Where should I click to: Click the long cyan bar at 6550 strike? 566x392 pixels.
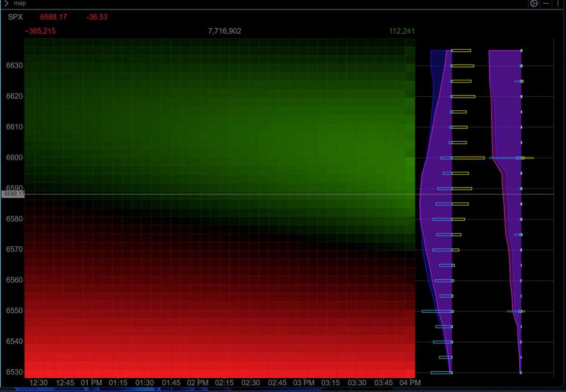pyautogui.click(x=437, y=311)
